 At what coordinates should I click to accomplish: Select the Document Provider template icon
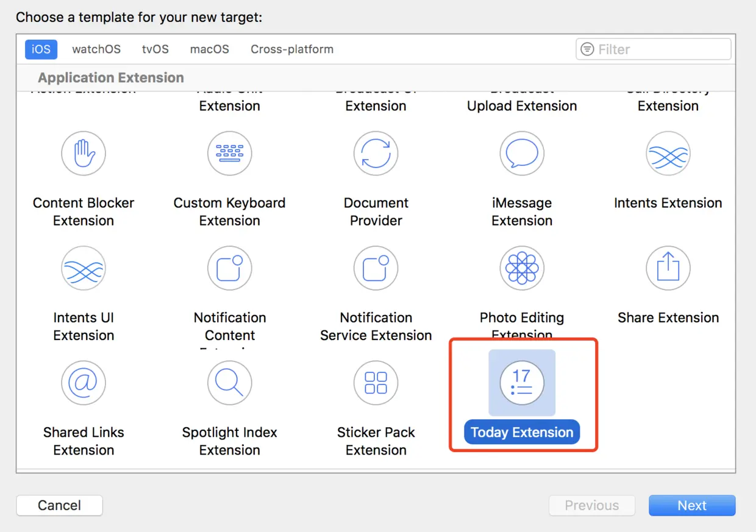pos(376,154)
